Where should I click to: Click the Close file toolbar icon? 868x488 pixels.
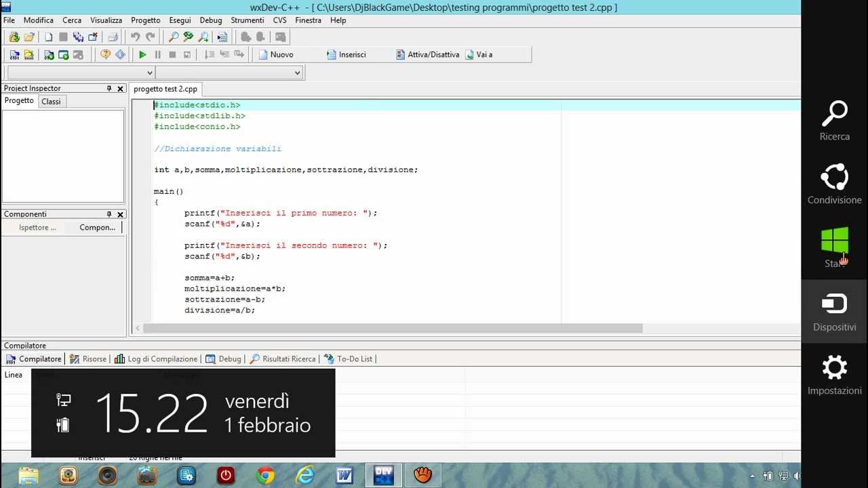[93, 37]
